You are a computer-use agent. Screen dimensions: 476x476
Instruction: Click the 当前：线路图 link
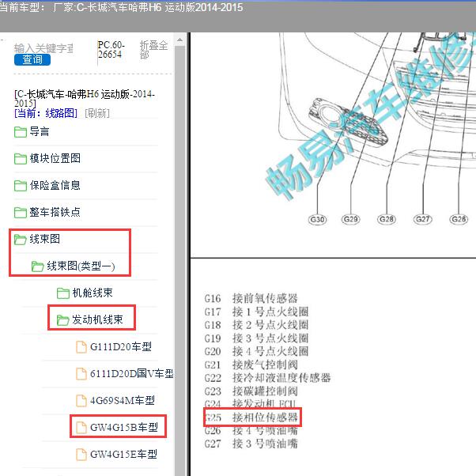[x=46, y=113]
